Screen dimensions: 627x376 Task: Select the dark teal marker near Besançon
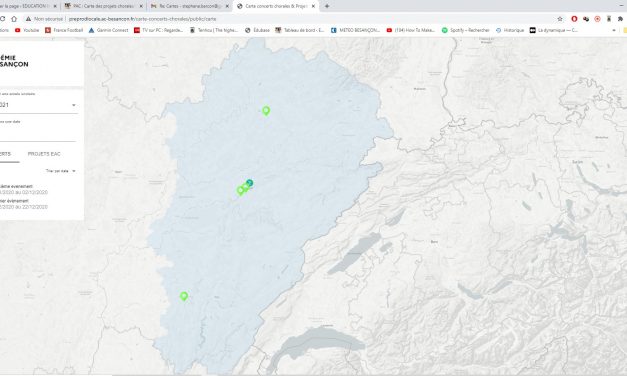(x=250, y=183)
